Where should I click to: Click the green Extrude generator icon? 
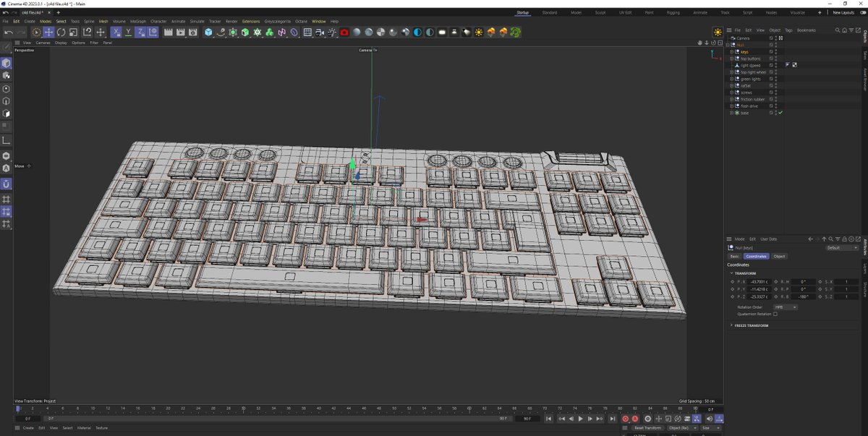pos(246,33)
